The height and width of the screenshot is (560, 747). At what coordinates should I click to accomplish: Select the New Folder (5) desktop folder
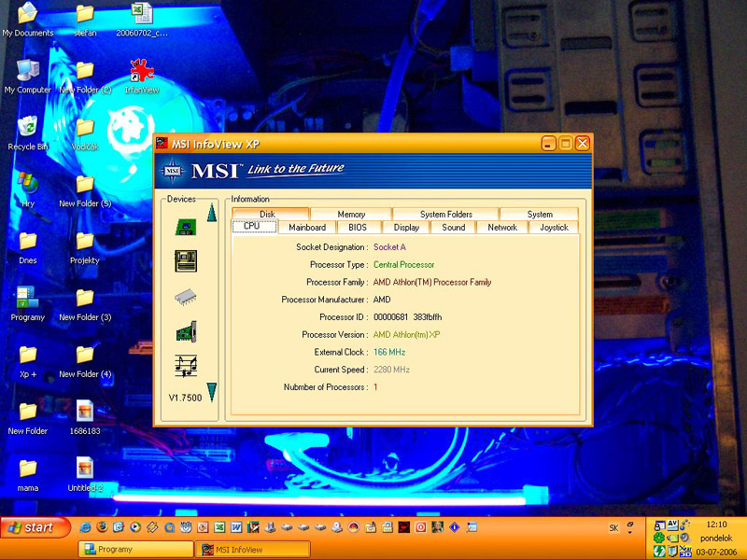tap(85, 191)
